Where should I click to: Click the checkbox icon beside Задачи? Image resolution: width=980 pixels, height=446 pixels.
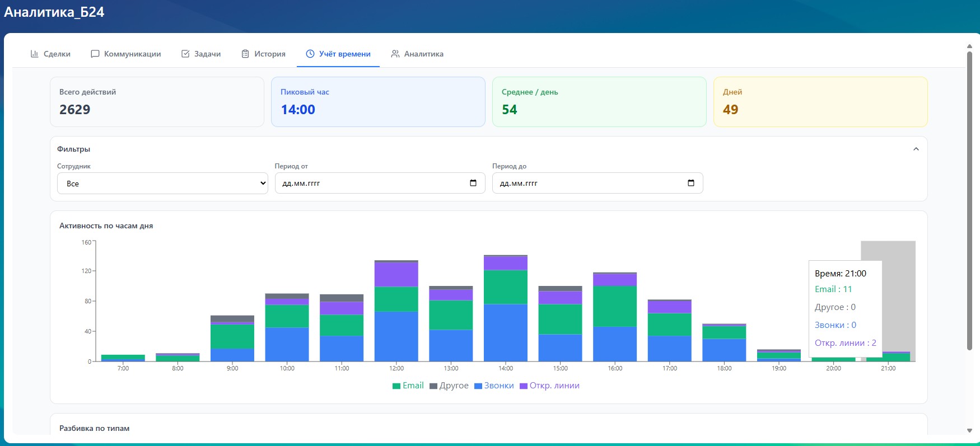[185, 54]
